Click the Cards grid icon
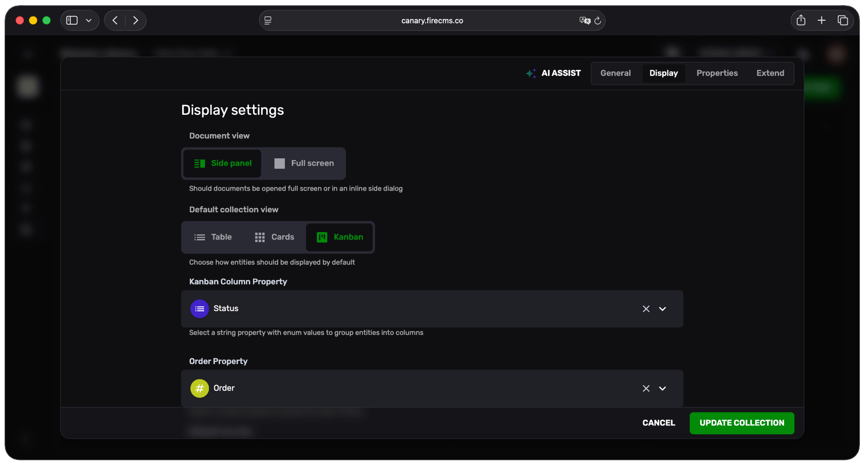 (x=259, y=237)
